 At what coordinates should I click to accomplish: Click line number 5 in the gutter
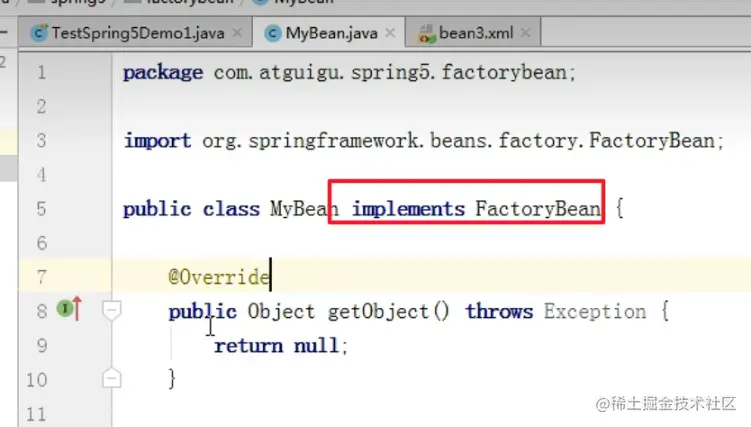coord(42,209)
